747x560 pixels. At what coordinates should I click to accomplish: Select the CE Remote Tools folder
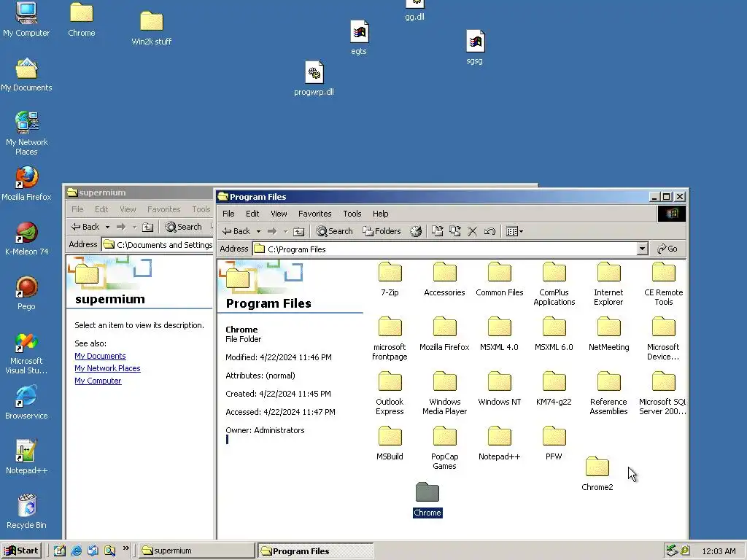click(x=663, y=284)
